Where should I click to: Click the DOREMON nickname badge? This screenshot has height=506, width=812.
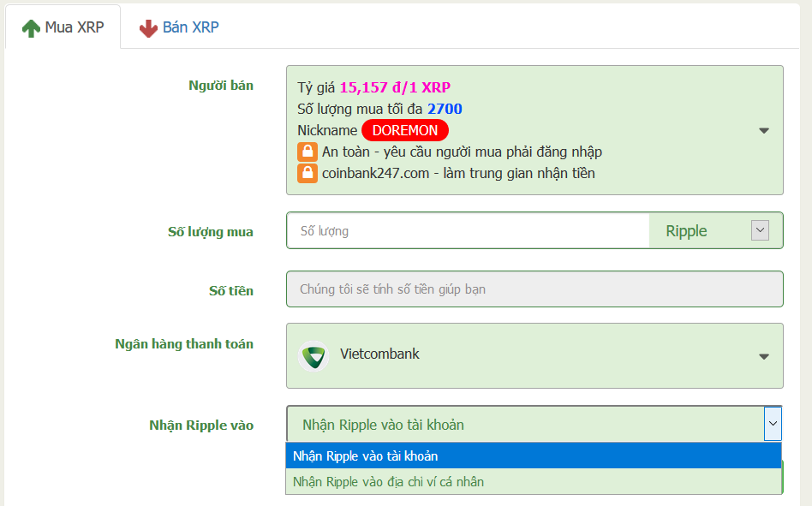click(405, 130)
